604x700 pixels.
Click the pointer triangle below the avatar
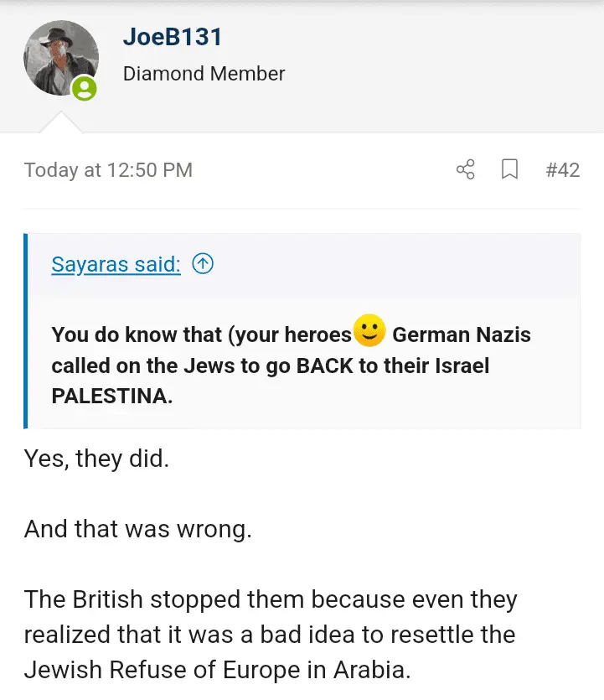point(61,122)
